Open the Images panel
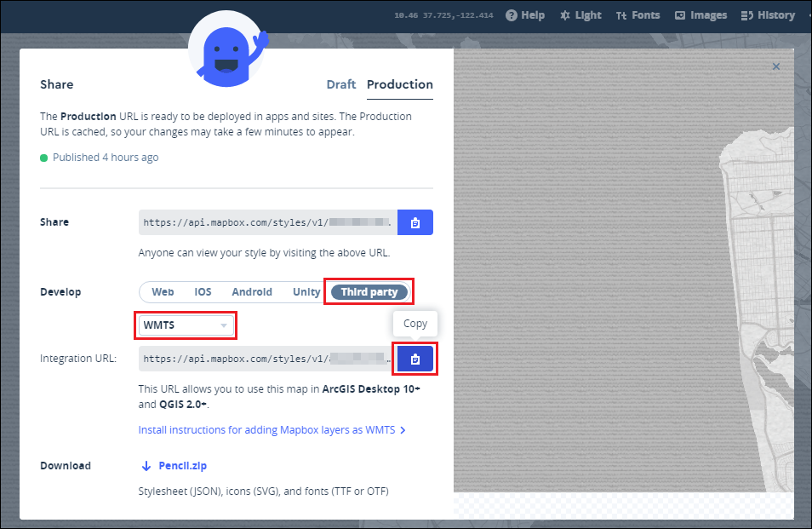This screenshot has width=812, height=529. coord(701,15)
